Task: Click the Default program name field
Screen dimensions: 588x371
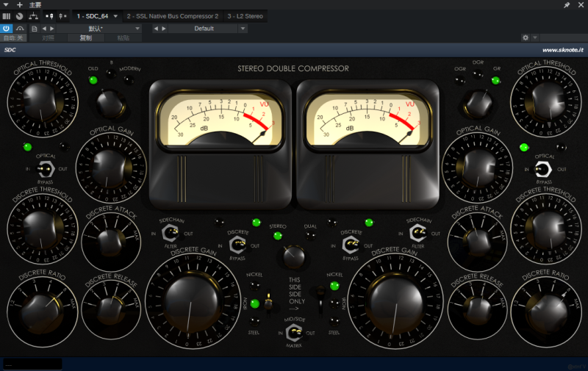Action: [204, 29]
